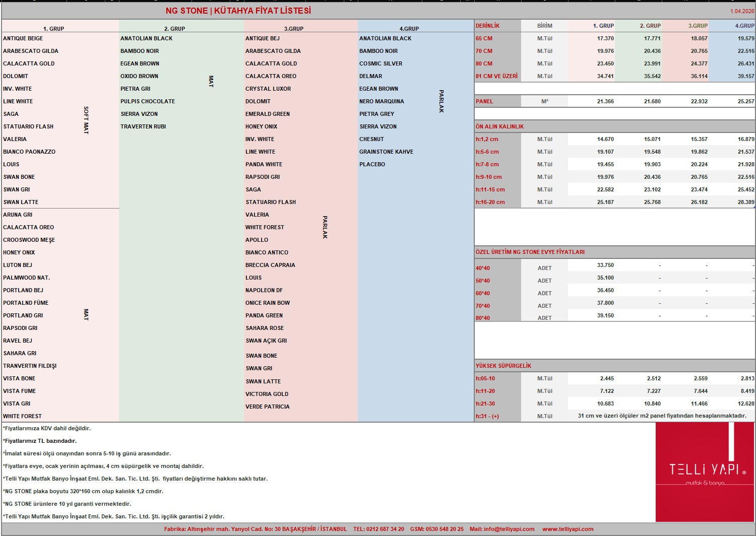This screenshot has height=536, width=756.
Task: Select the BRECCIA CAPRAIA cell
Action: coord(271,265)
